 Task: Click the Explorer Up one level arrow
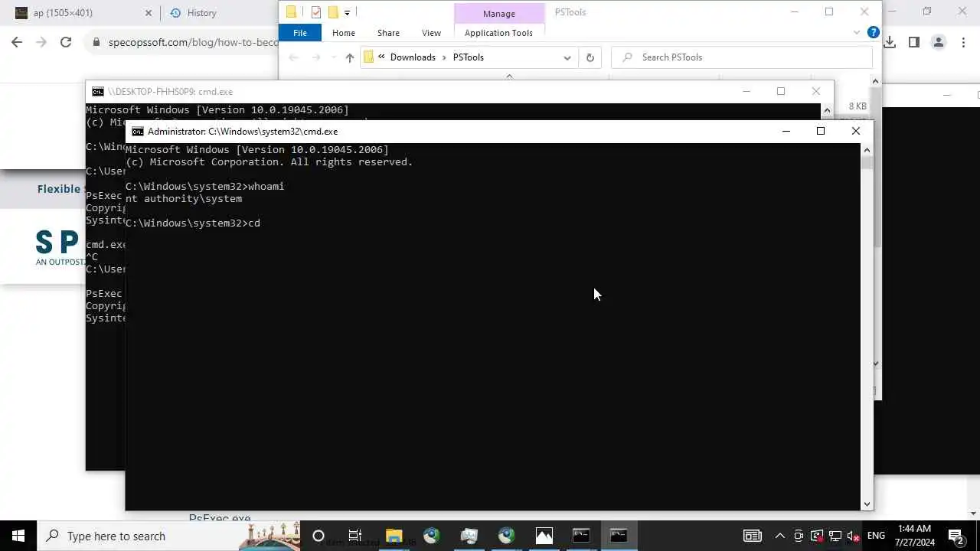(x=350, y=57)
